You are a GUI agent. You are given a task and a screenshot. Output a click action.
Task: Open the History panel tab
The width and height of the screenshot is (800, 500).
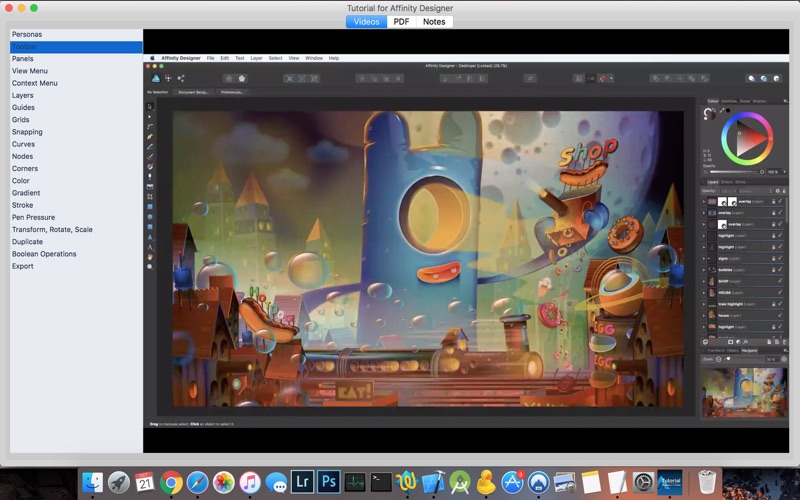733,351
